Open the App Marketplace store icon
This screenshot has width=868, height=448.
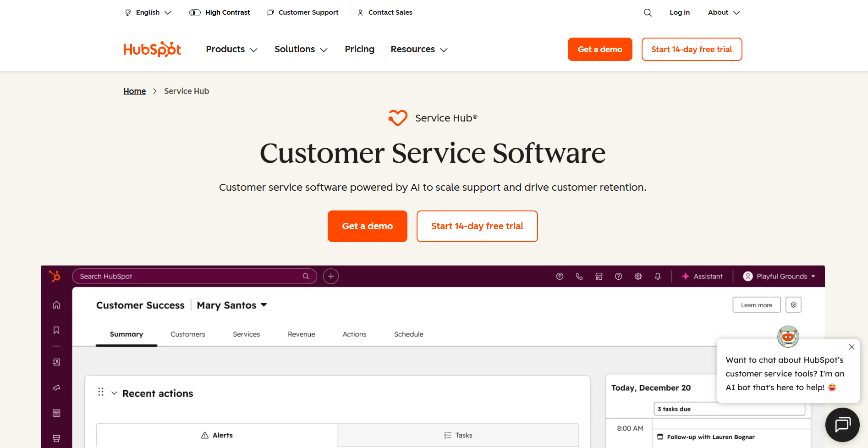click(599, 276)
